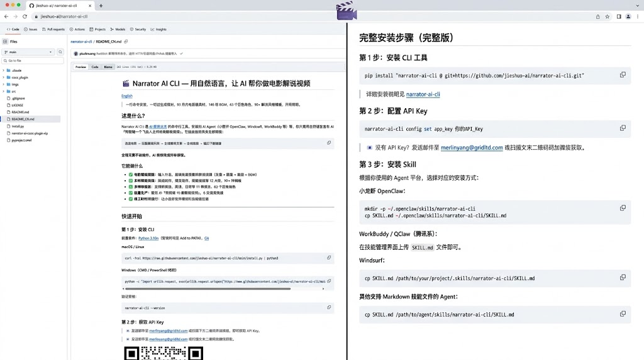Viewport: 644px width, 360px height.
Task: View the commit status check mark
Action: 181,53
